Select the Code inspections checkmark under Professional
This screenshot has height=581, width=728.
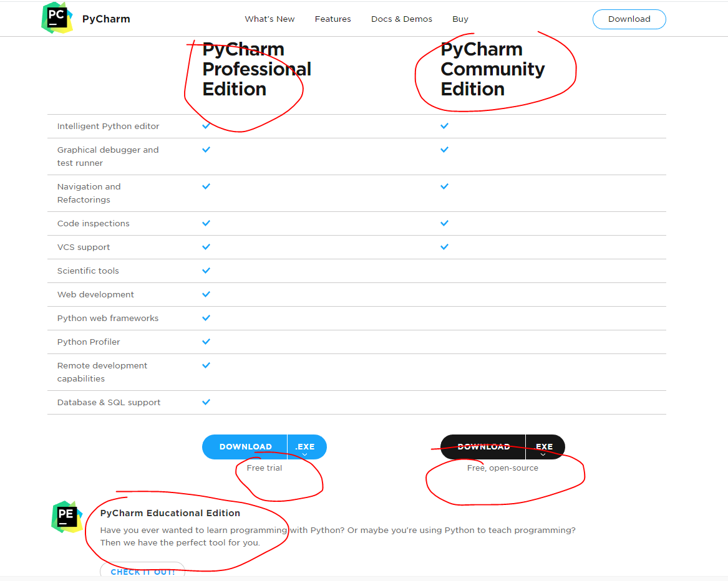[x=206, y=223]
